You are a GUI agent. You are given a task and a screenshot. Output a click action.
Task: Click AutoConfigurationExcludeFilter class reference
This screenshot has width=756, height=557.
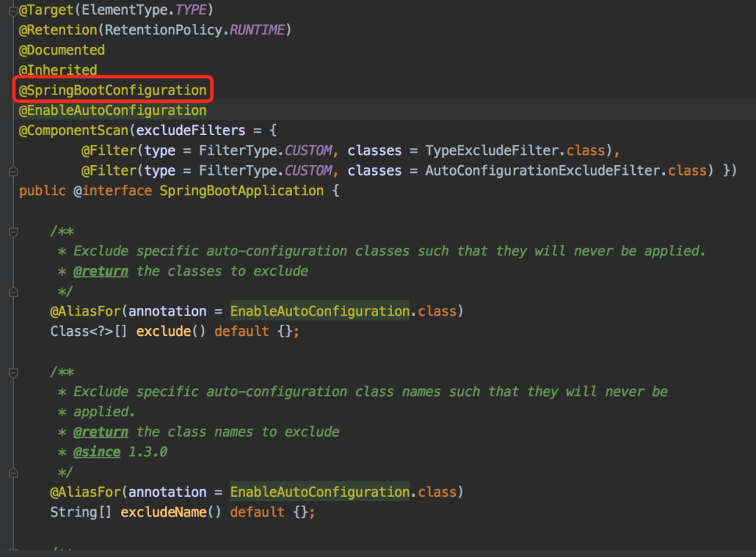coord(543,171)
